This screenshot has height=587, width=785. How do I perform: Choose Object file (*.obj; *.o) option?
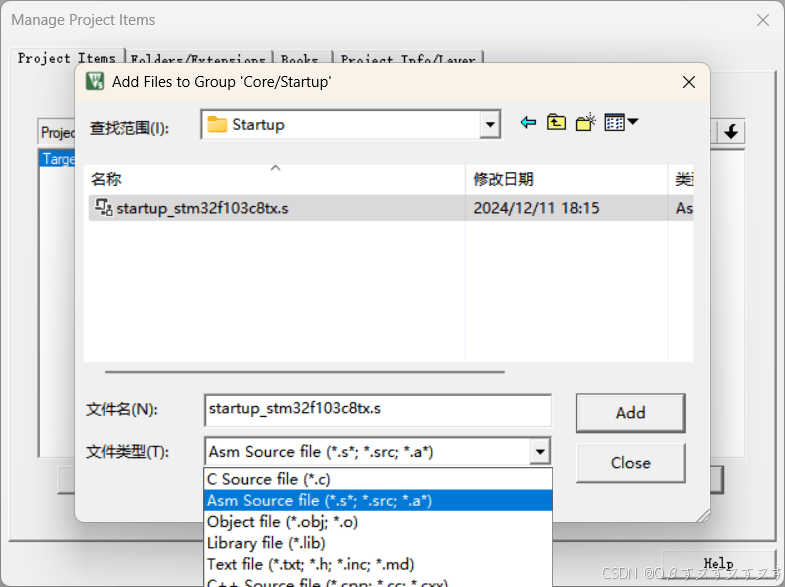coord(378,521)
